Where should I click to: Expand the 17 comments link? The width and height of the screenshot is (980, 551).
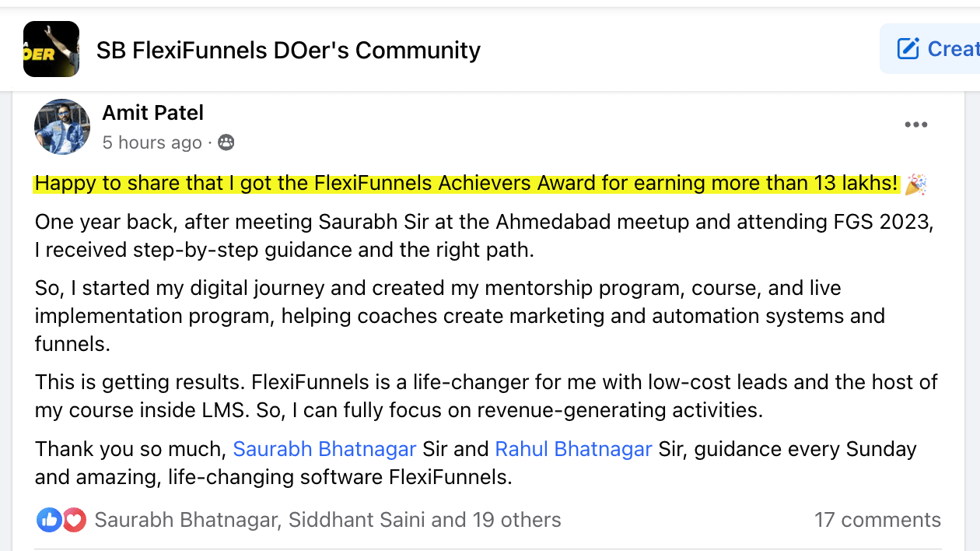click(877, 520)
